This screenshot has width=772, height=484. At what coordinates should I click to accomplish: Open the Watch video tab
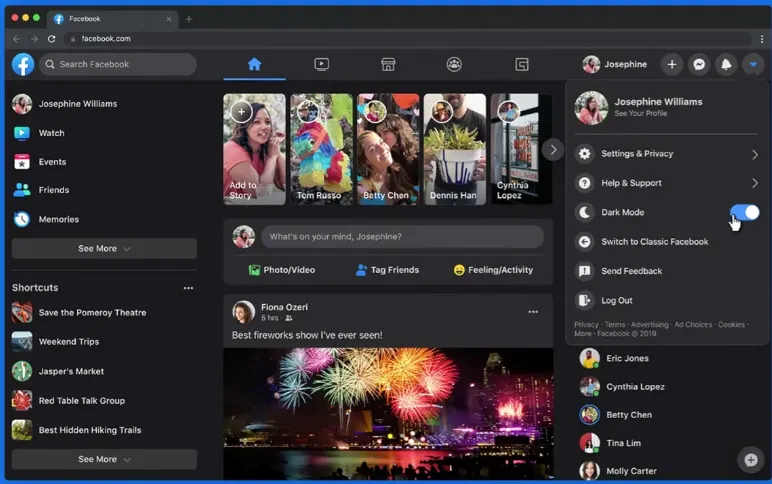tap(322, 64)
